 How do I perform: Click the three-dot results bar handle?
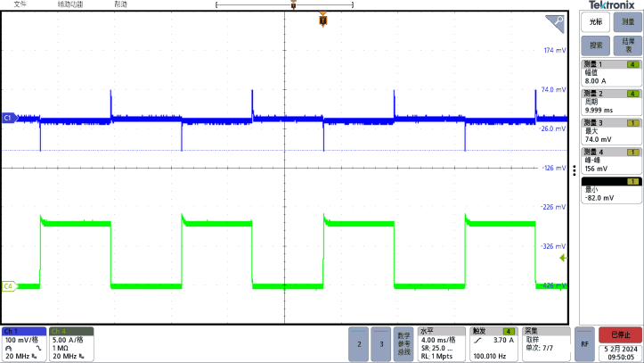pyautogui.click(x=575, y=169)
